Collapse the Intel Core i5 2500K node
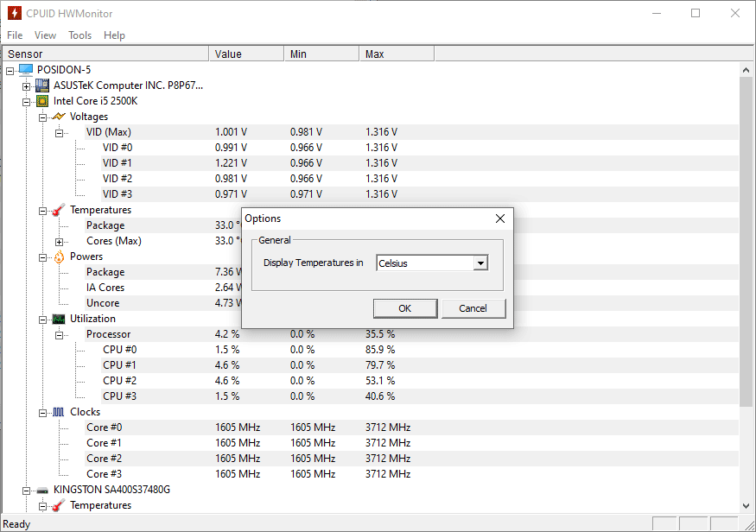The height and width of the screenshot is (532, 756). [x=26, y=102]
